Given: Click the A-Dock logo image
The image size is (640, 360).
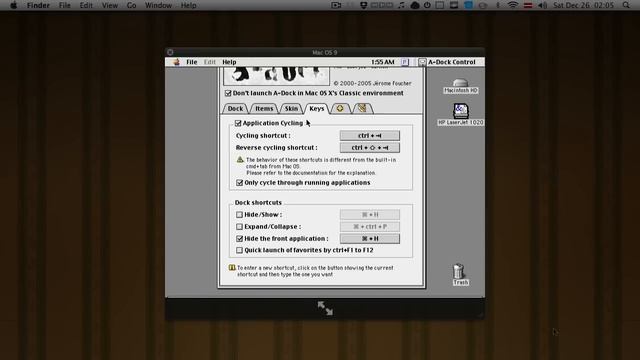Looking at the screenshot, I should tap(276, 76).
